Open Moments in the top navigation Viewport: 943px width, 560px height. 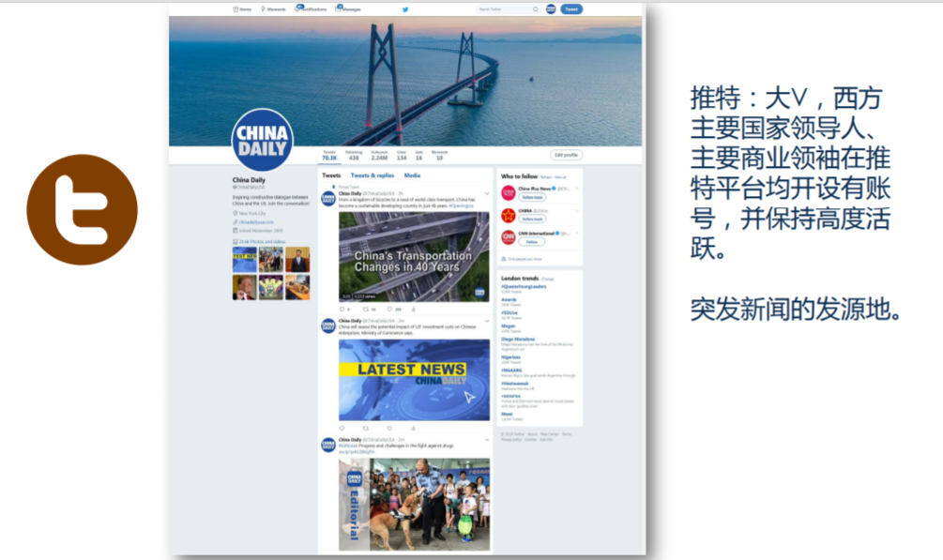[272, 9]
